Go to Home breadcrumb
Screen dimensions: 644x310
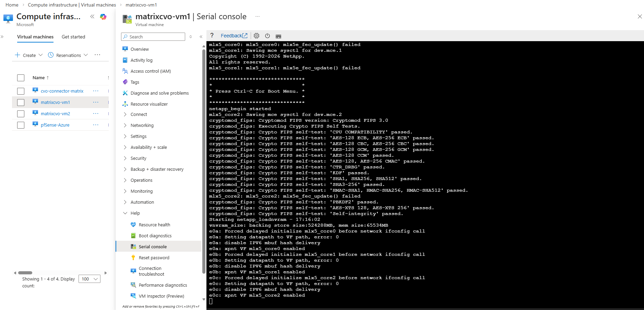pos(12,5)
